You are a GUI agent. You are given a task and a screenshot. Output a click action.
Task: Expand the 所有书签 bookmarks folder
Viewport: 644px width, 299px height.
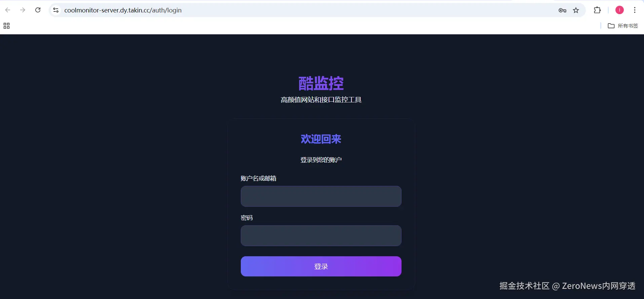point(623,26)
